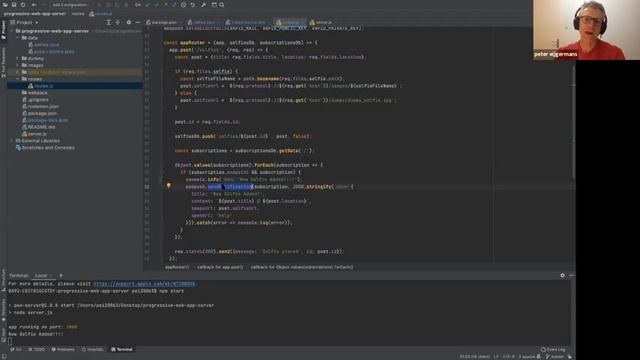
Task: Click the Git commit checkmark icon
Action: [x=156, y=5]
